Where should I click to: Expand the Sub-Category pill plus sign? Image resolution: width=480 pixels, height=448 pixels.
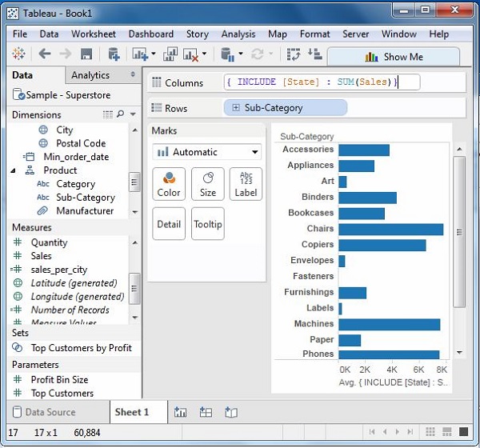tap(236, 108)
